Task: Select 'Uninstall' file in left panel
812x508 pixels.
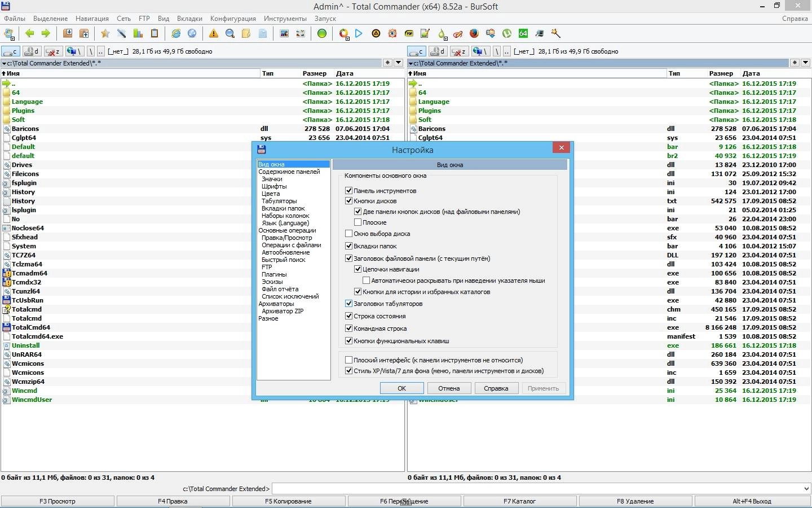Action: tap(25, 345)
